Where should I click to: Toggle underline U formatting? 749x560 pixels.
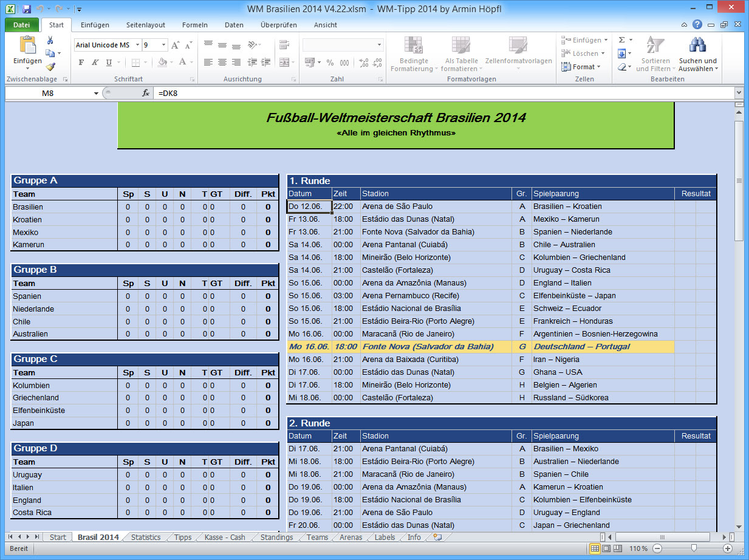109,62
